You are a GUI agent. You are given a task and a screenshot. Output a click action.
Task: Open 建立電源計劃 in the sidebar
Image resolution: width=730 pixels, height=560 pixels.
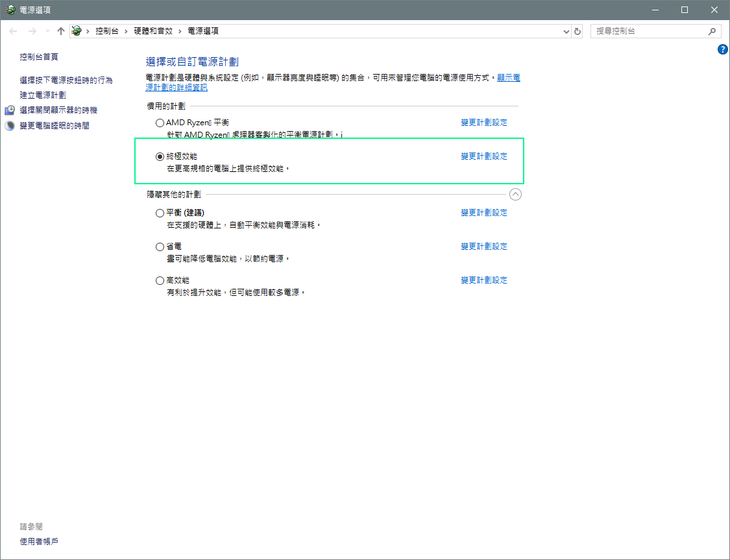[x=43, y=95]
